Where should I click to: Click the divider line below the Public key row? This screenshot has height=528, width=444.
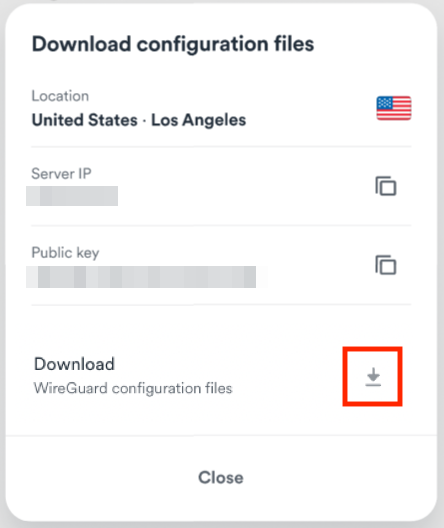(x=221, y=304)
